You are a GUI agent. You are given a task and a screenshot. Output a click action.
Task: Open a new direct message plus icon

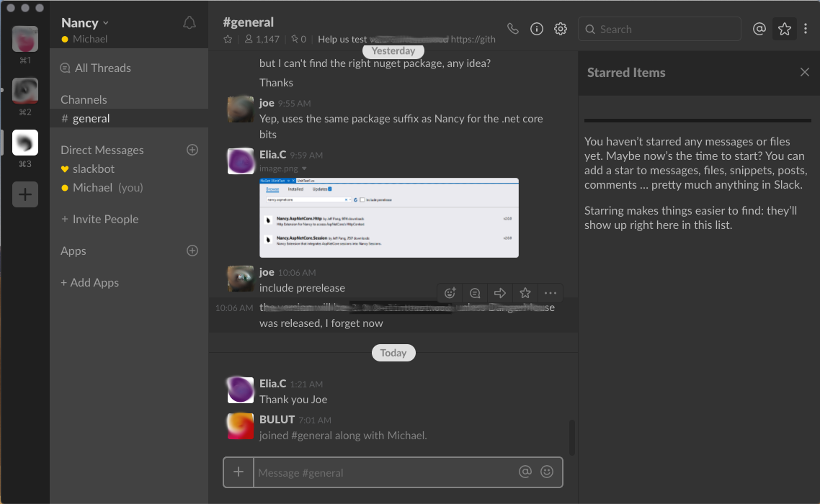(192, 150)
